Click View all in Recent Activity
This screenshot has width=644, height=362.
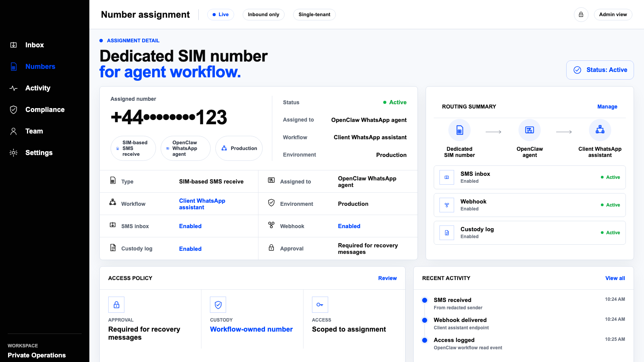tap(615, 278)
